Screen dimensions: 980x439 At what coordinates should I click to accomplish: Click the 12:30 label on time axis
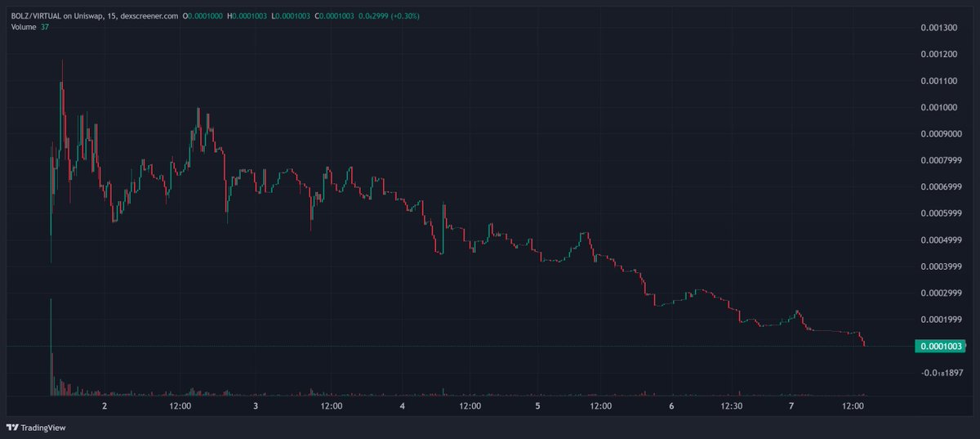pos(732,406)
